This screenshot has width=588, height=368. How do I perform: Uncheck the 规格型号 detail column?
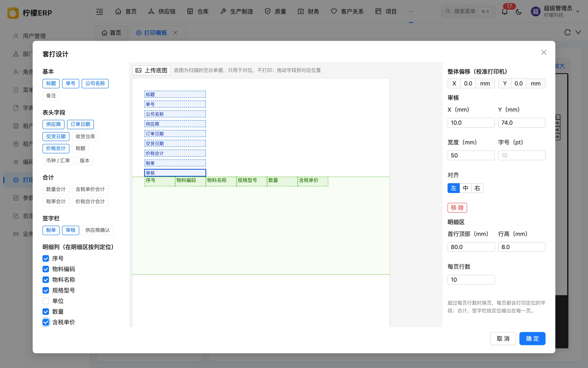[x=46, y=290]
